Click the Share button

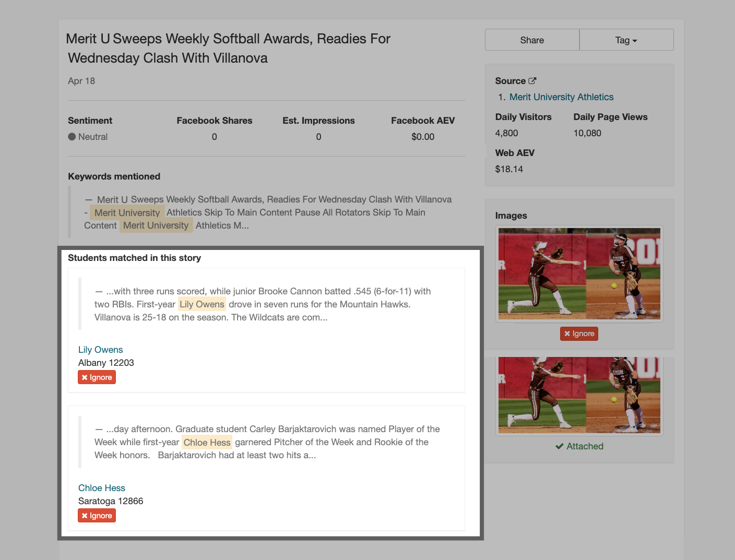click(531, 40)
